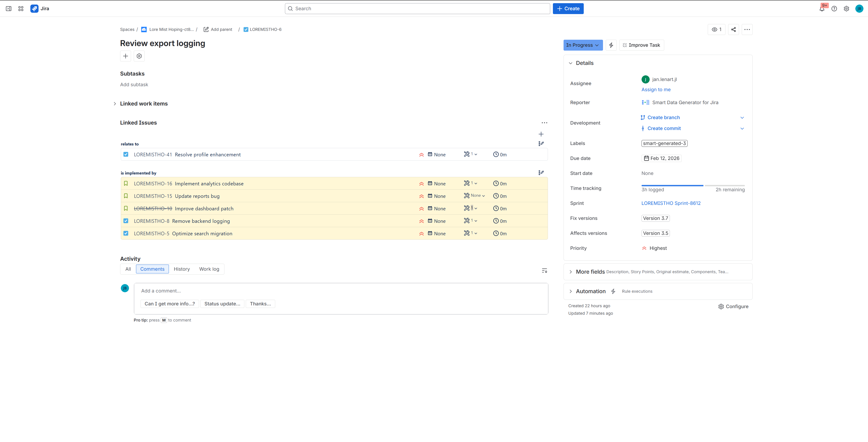Click the time tracking progress bar
The image size is (868, 442).
coord(693,185)
